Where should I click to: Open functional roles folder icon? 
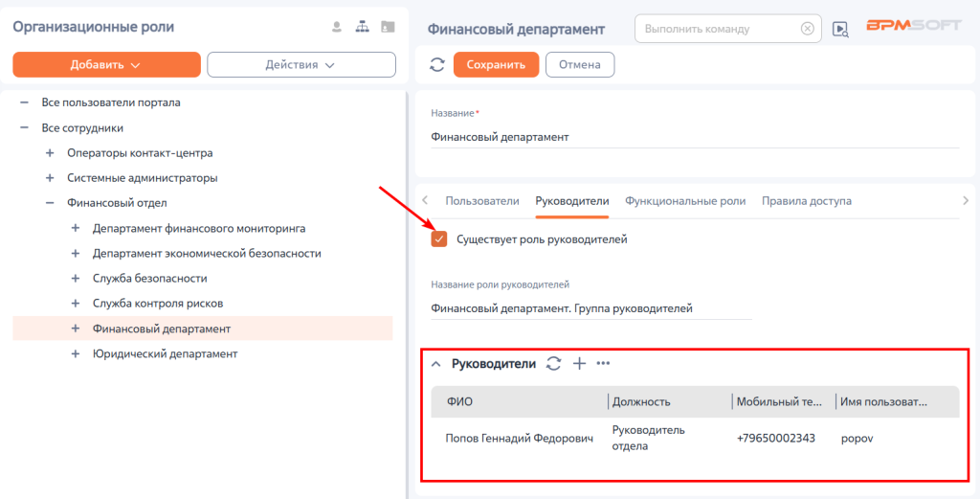(x=389, y=27)
